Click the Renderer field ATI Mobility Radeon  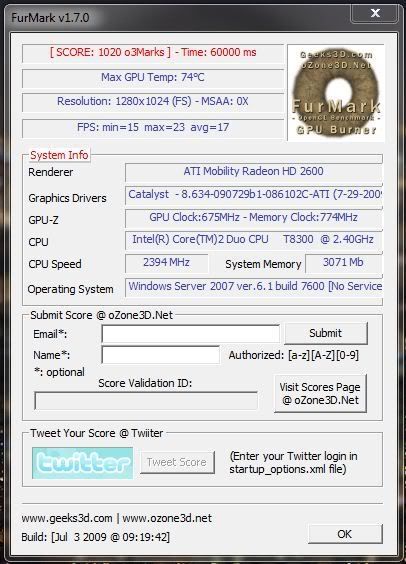coord(254,172)
